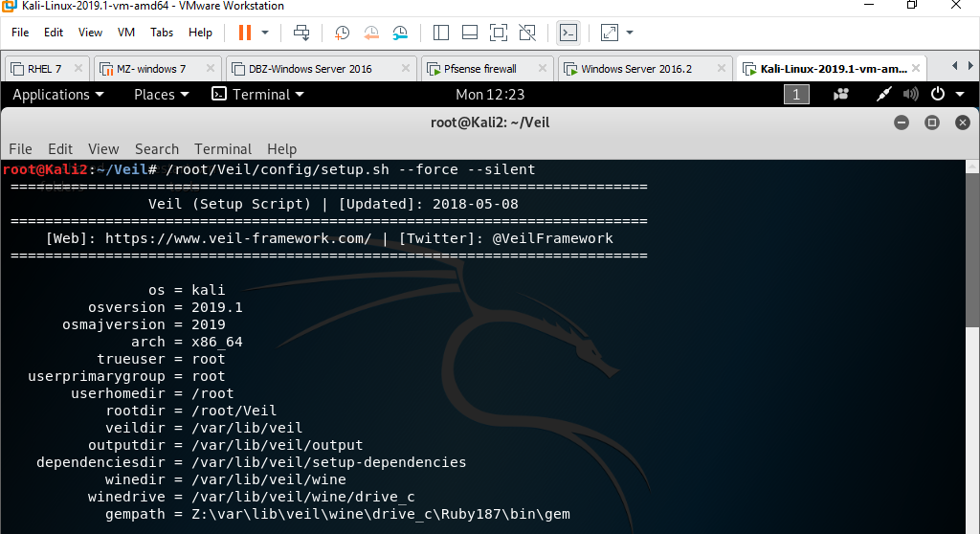The width and height of the screenshot is (980, 534).
Task: Open the VMware console view
Action: click(x=568, y=33)
